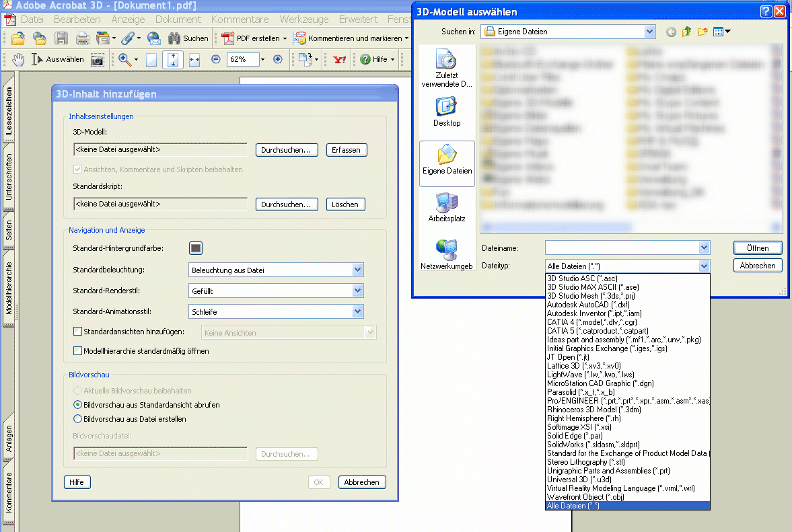This screenshot has height=532, width=792.
Task: Click the Löschen button
Action: tap(345, 204)
